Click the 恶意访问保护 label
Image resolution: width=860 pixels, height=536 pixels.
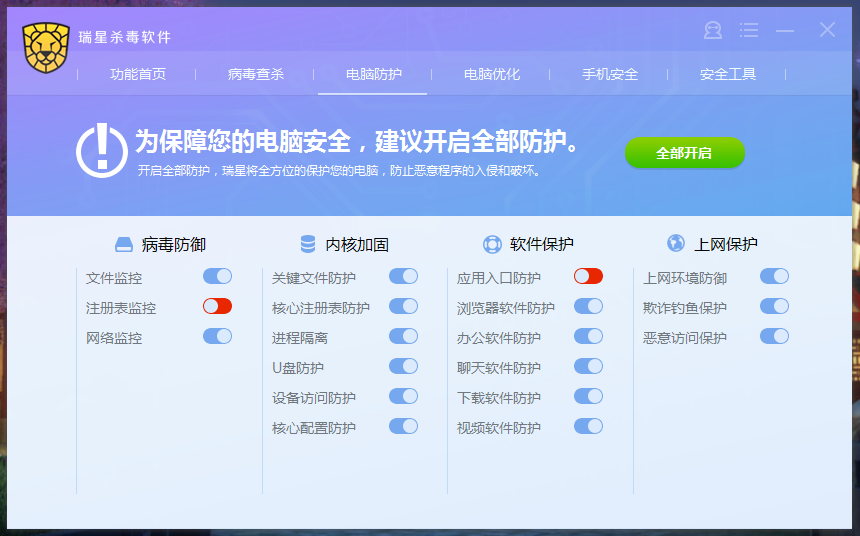click(x=685, y=338)
